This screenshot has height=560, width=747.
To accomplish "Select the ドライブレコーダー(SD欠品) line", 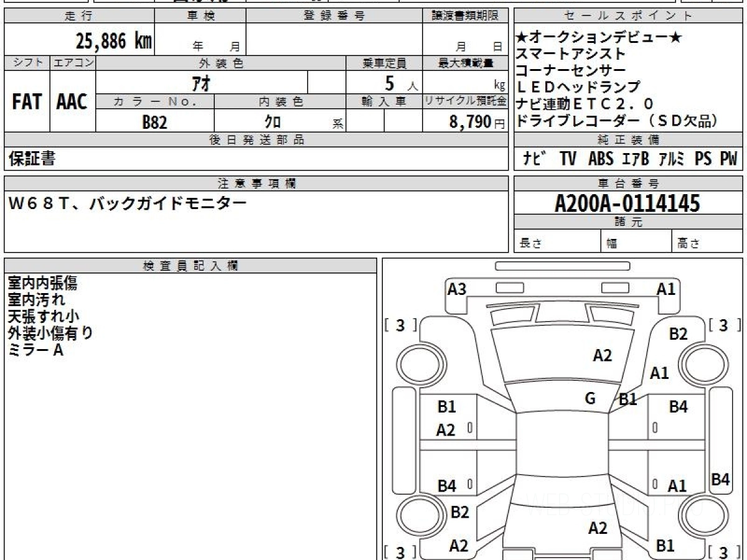I will (x=618, y=121).
